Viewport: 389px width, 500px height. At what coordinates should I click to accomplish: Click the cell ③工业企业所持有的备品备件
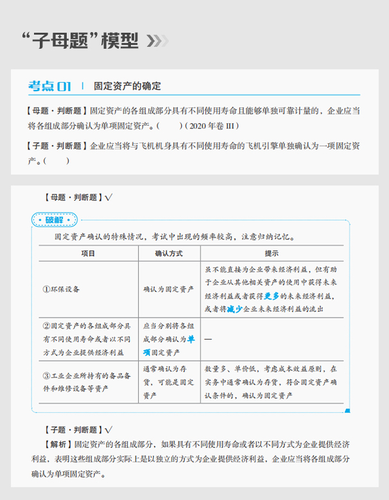pos(87,382)
